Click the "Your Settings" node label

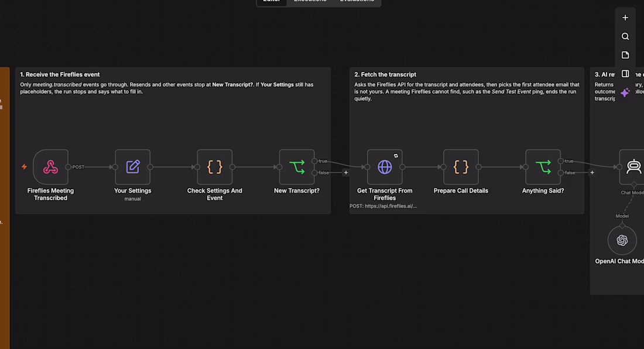tap(133, 190)
